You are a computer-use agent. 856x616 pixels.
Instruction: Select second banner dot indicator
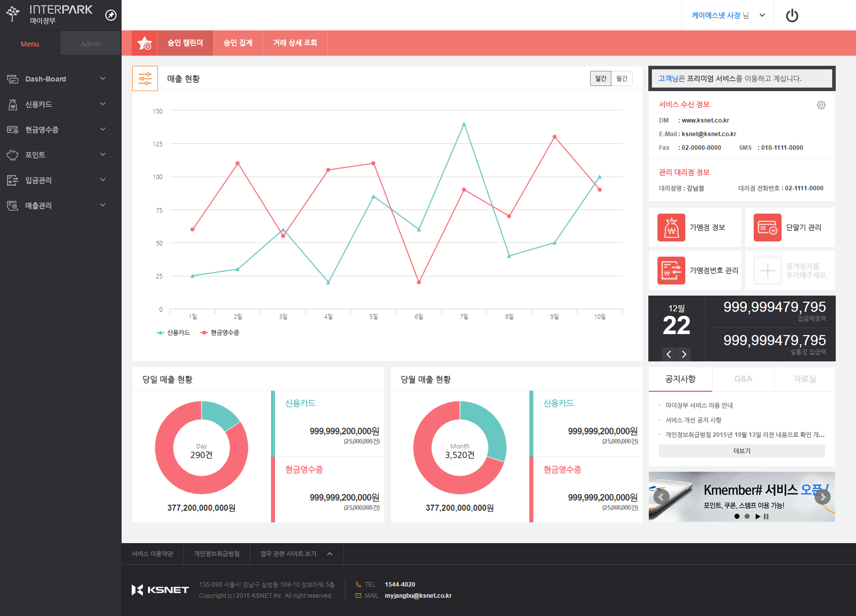point(747,516)
